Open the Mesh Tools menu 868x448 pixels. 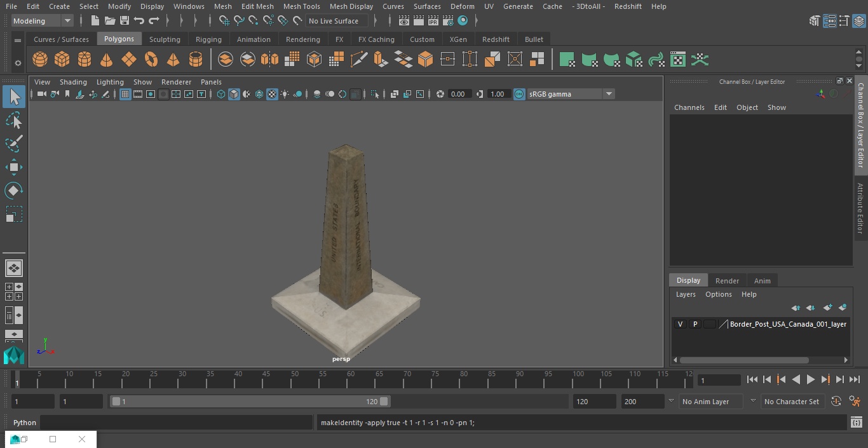tap(301, 6)
